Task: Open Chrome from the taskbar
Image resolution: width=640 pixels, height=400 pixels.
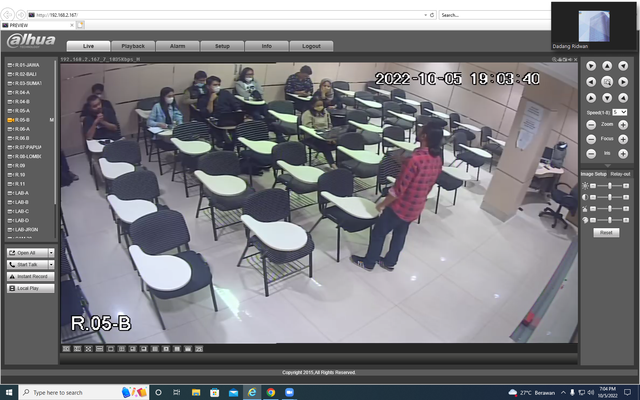Action: coord(271,392)
